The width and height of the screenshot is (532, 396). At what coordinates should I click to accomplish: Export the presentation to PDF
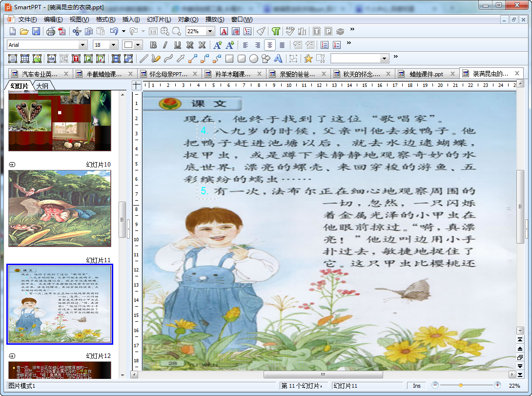[62, 32]
